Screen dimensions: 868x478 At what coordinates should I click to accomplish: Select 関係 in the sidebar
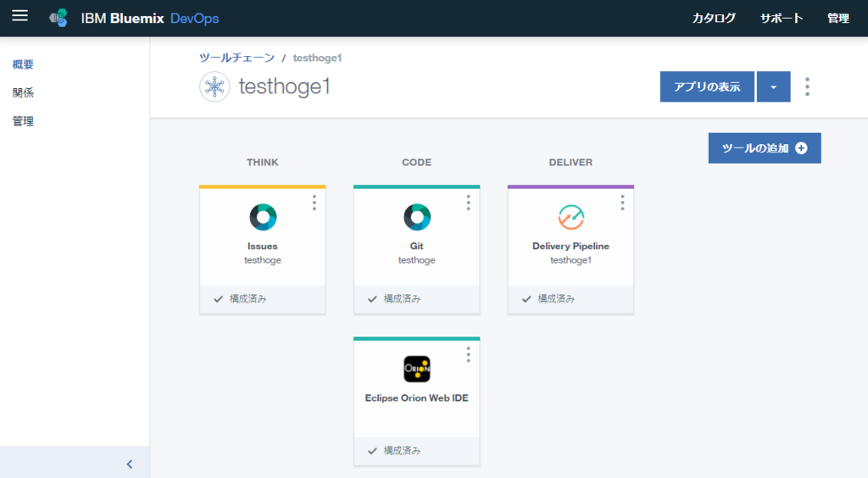click(23, 93)
